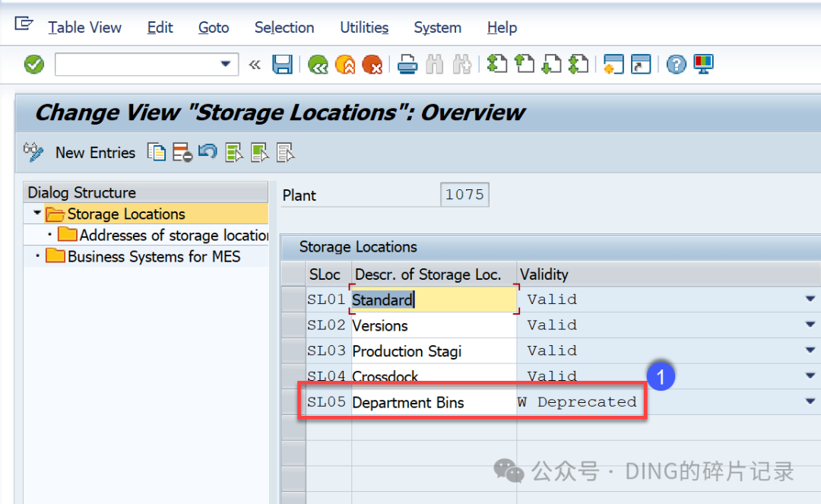
Task: Click the Generate Shortcut icon
Action: (x=641, y=65)
